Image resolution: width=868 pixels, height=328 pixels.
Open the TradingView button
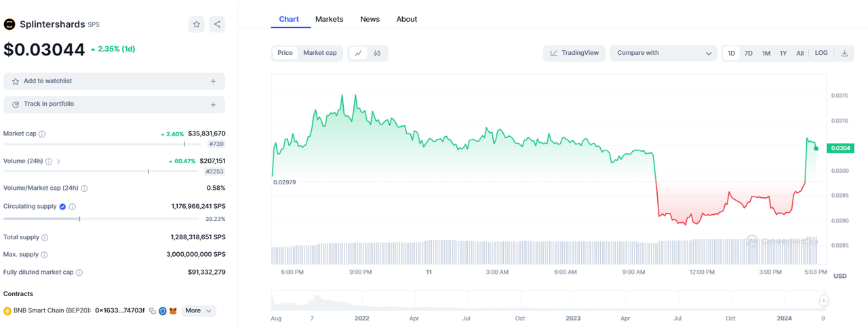point(574,53)
